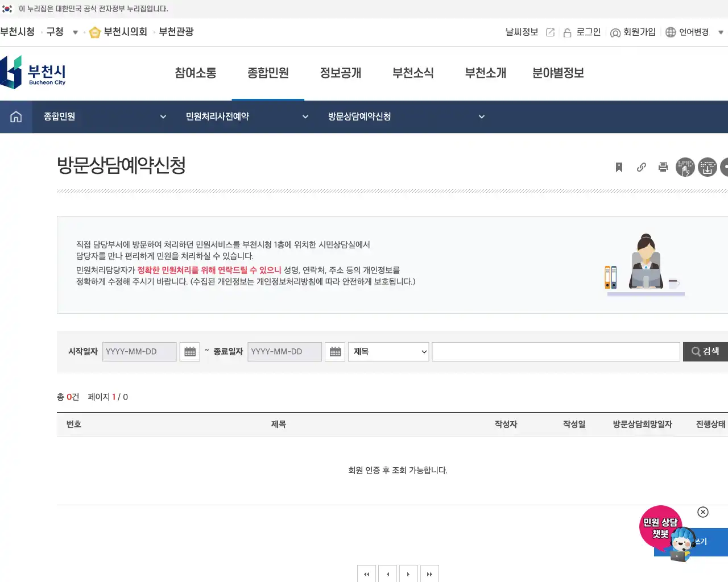
Task: Click the home icon in the breadcrumb bar
Action: [16, 117]
